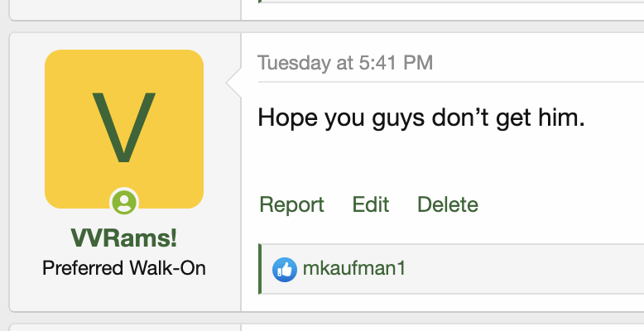The image size is (644, 331).
Task: Report this post
Action: [x=291, y=204]
